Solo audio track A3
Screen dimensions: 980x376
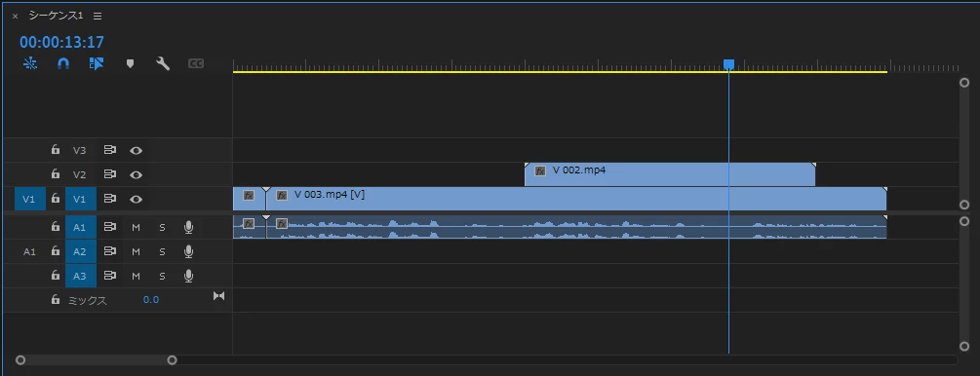pos(162,276)
